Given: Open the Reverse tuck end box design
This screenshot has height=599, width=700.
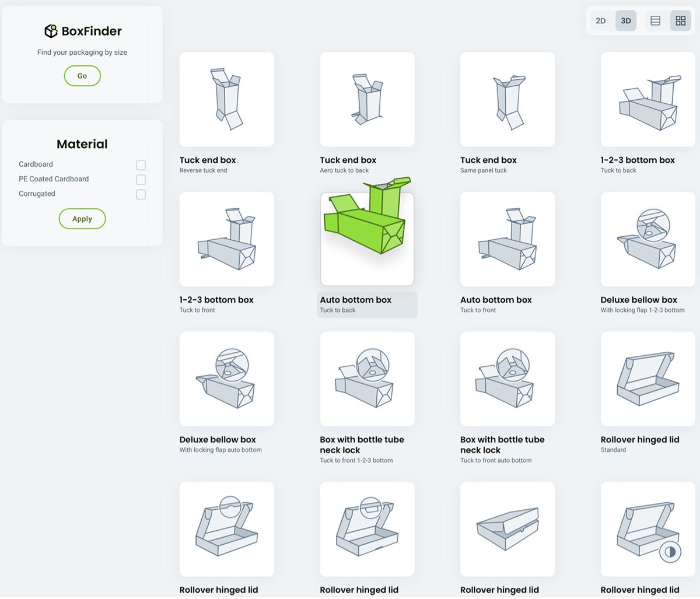Looking at the screenshot, I should tap(226, 99).
